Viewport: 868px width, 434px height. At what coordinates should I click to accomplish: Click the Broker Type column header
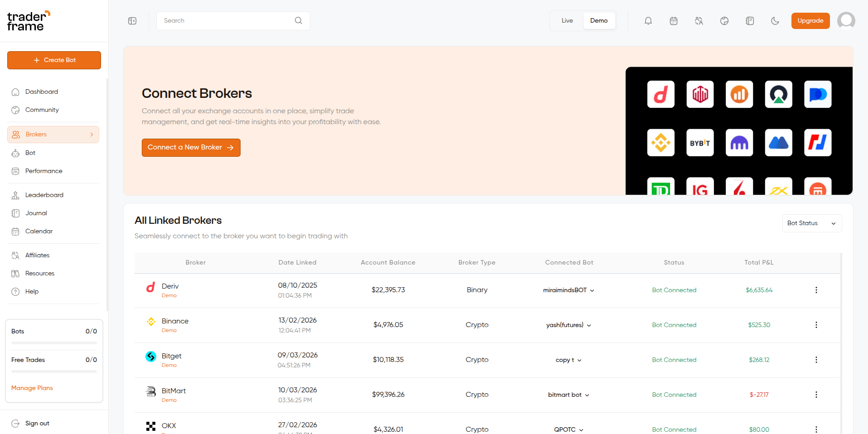click(477, 263)
